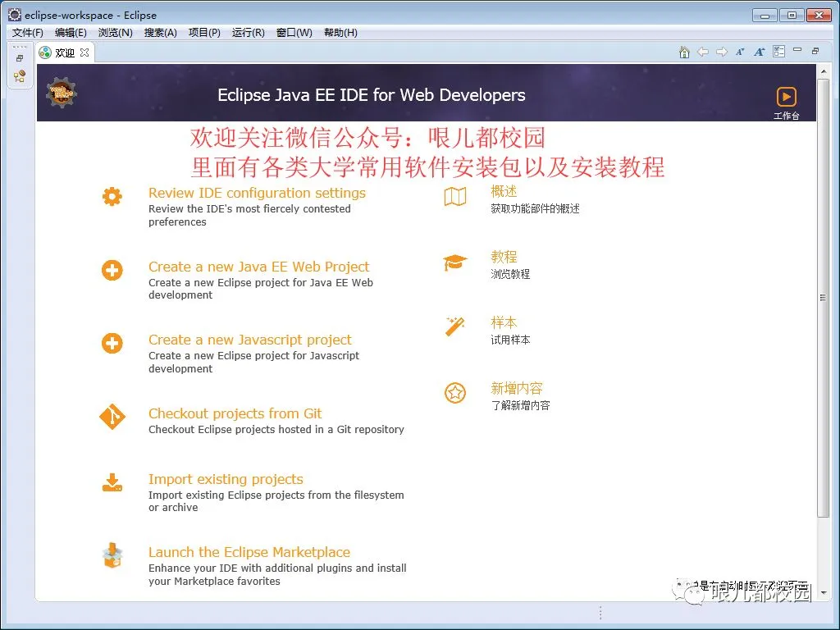Minimize the Welcome view panel
Screen dimensions: 840x630
[797, 50]
